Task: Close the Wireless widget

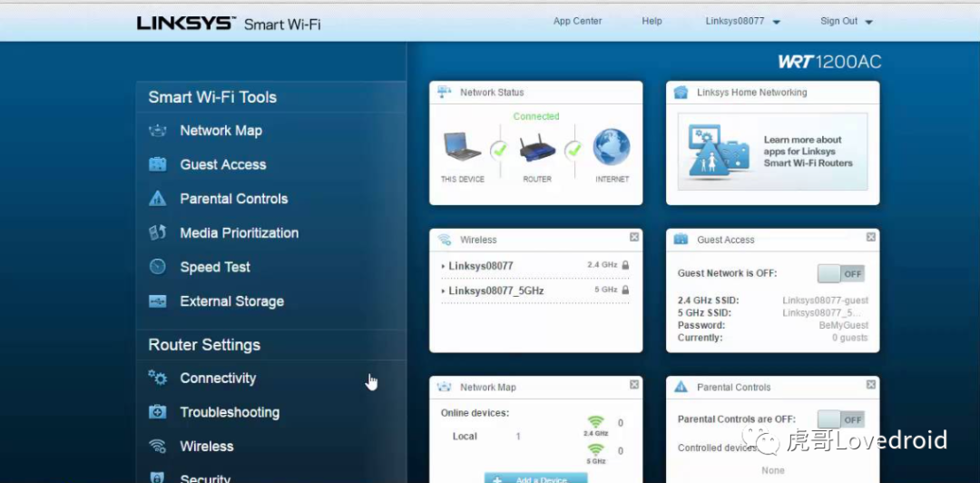Action: [633, 237]
